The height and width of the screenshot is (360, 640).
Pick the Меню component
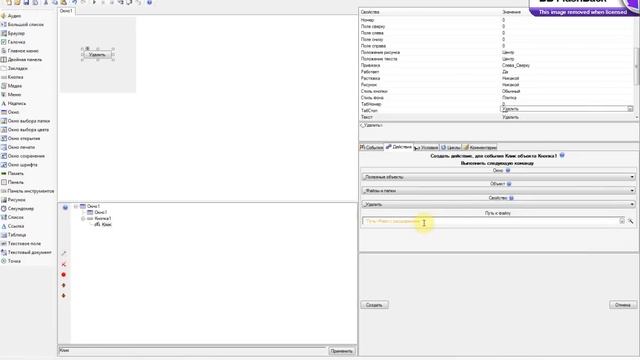coord(11,95)
